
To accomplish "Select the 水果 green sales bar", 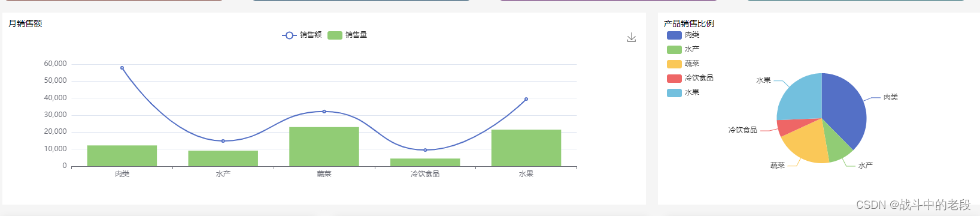I will coord(526,148).
